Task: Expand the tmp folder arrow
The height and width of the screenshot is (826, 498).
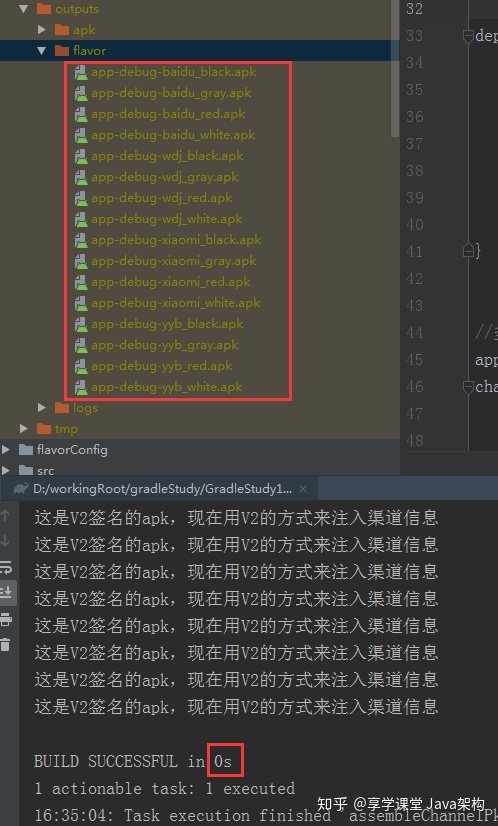Action: tap(23, 428)
